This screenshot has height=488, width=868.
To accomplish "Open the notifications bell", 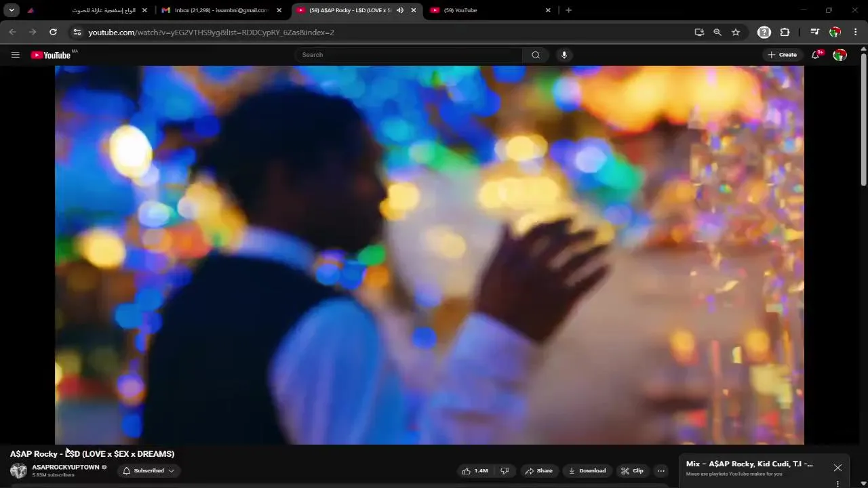I will point(816,55).
